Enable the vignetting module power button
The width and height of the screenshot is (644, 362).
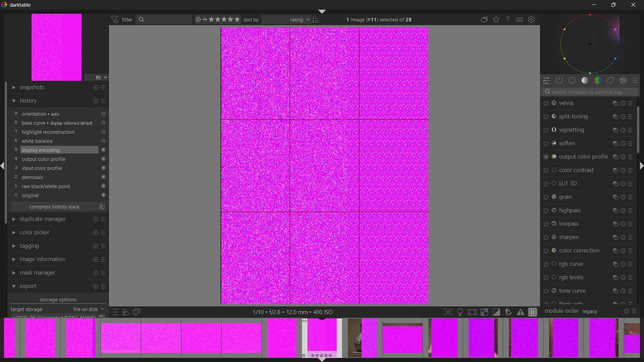546,130
